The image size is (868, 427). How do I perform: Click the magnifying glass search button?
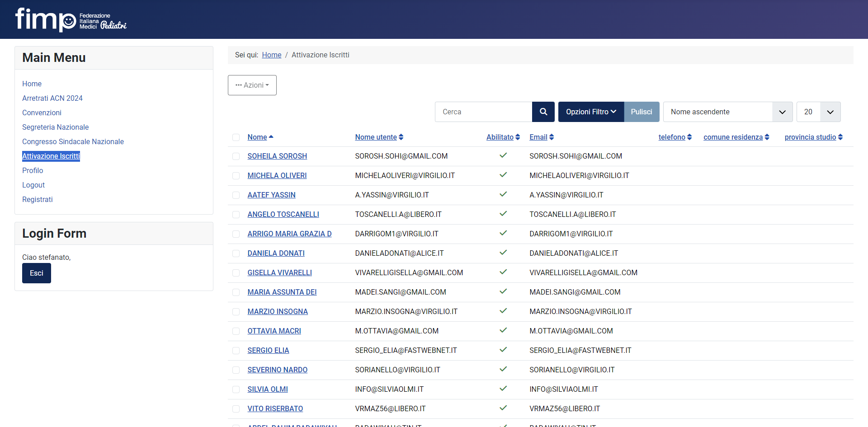(543, 112)
